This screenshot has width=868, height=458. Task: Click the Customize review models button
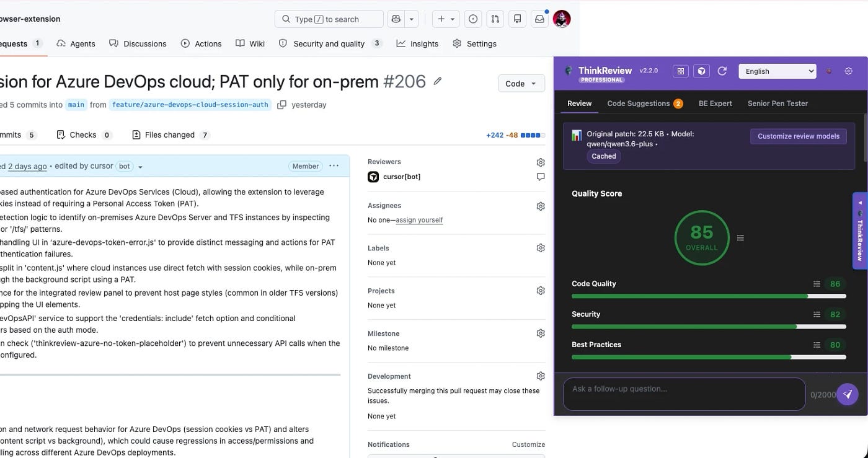click(x=799, y=136)
